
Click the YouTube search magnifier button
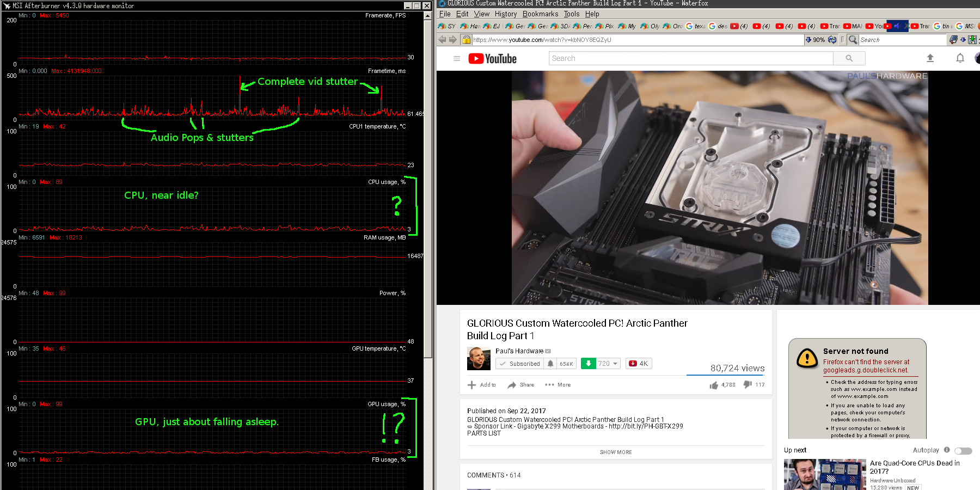coord(849,58)
